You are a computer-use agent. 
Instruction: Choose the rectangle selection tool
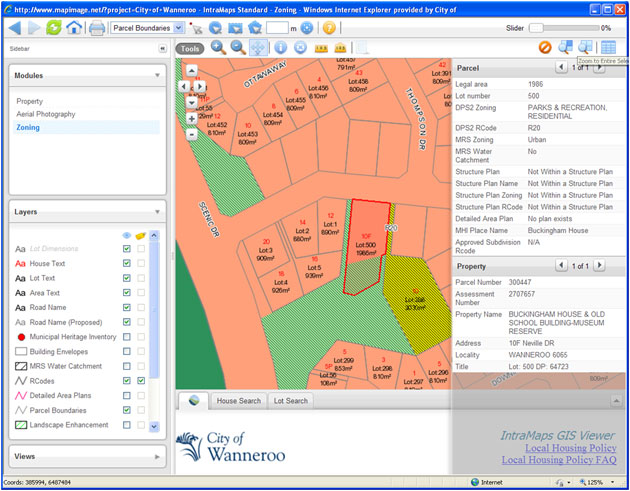click(235, 28)
